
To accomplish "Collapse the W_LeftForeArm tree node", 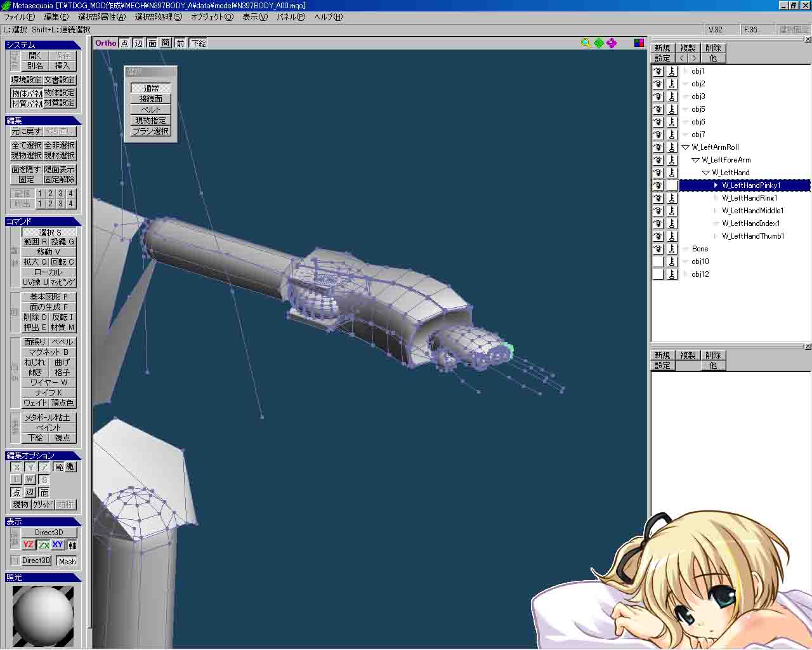I will click(x=695, y=160).
